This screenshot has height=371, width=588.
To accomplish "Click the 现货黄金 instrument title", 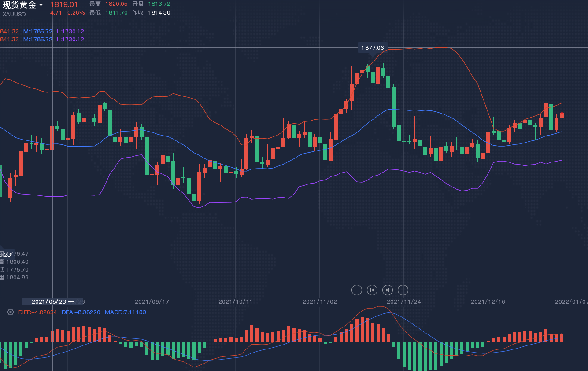I will click(x=19, y=5).
